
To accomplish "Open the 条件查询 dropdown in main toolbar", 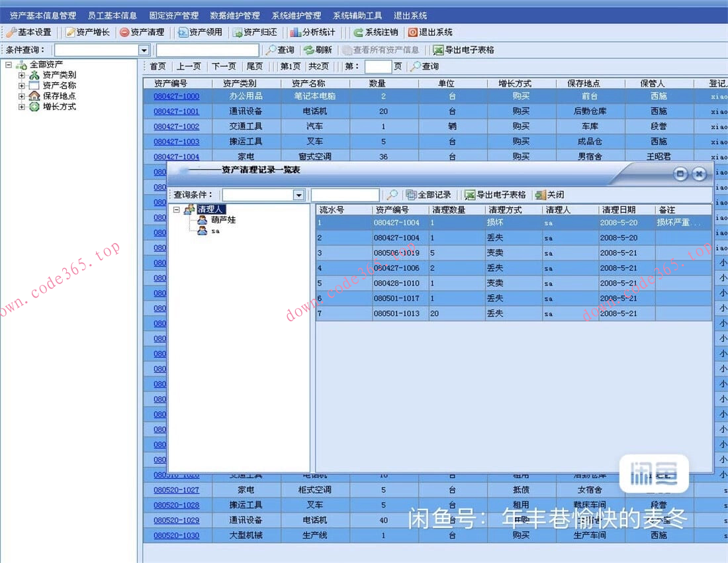I will click(x=144, y=50).
